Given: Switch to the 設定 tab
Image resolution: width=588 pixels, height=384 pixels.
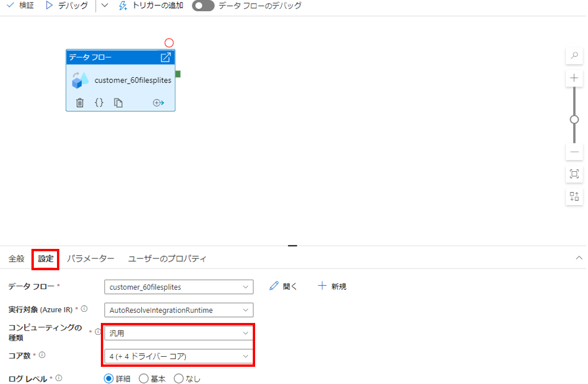Looking at the screenshot, I should point(46,258).
